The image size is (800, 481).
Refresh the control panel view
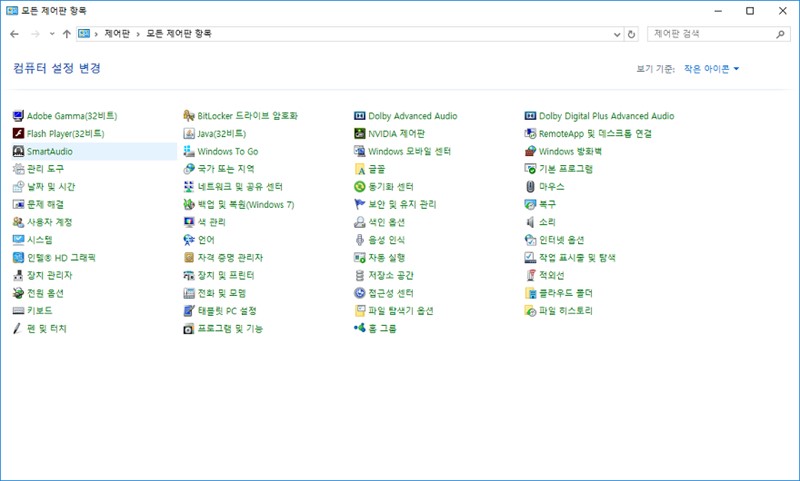click(631, 34)
